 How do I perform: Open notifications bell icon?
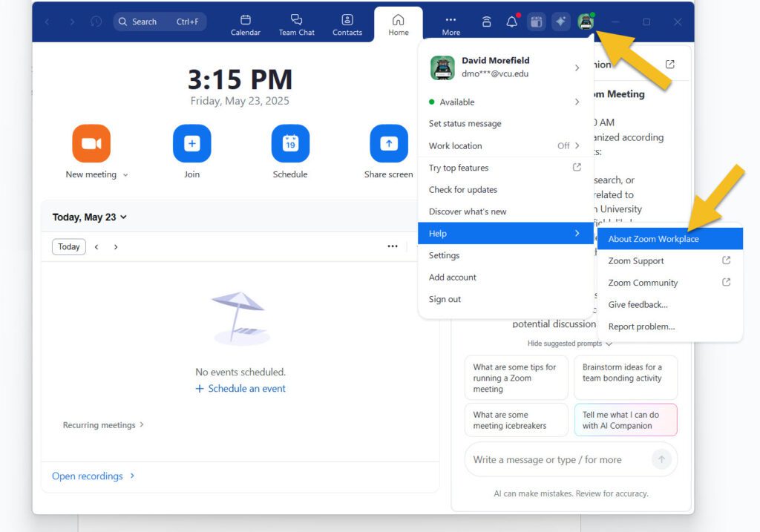coord(511,22)
